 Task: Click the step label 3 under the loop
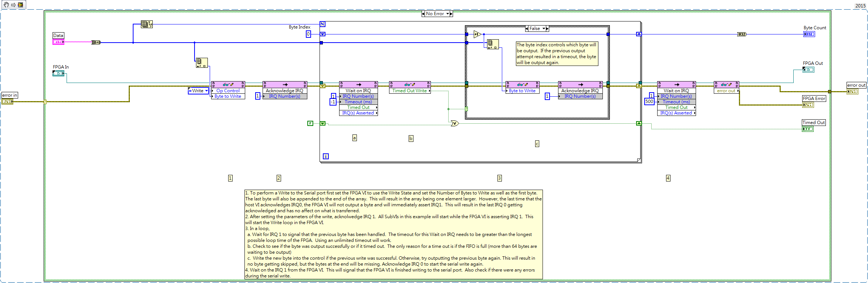click(x=499, y=178)
